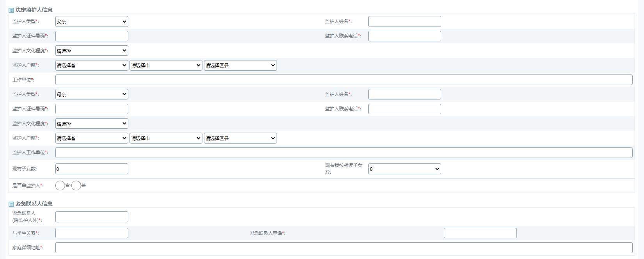Click the icon beside 紧急联系人信息 heading
The width and height of the screenshot is (644, 259).
point(11,204)
